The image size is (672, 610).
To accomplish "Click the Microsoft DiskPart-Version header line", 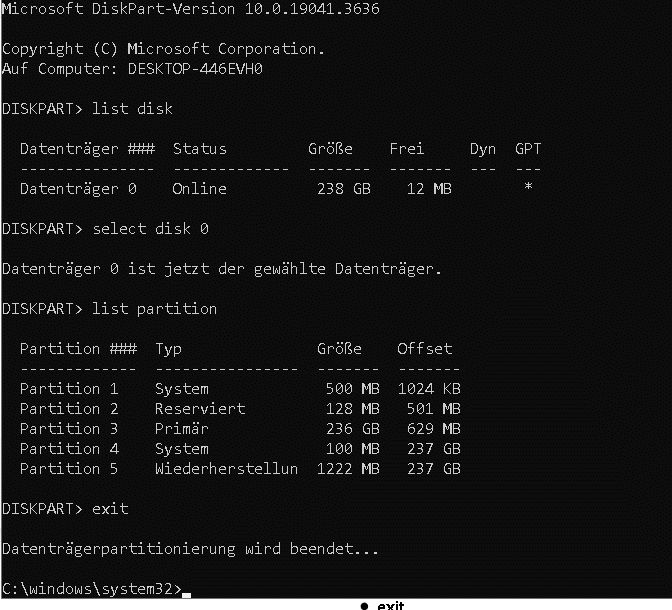I will click(190, 9).
